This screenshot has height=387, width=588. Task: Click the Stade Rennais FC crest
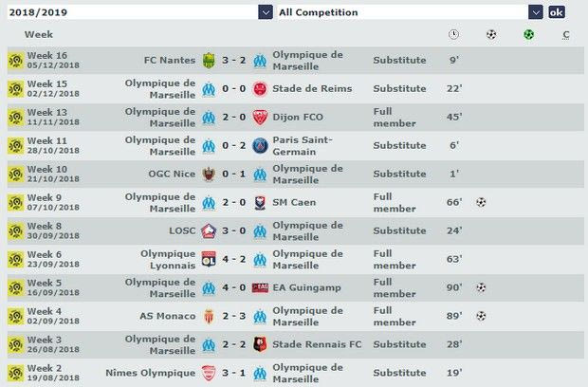click(x=260, y=344)
